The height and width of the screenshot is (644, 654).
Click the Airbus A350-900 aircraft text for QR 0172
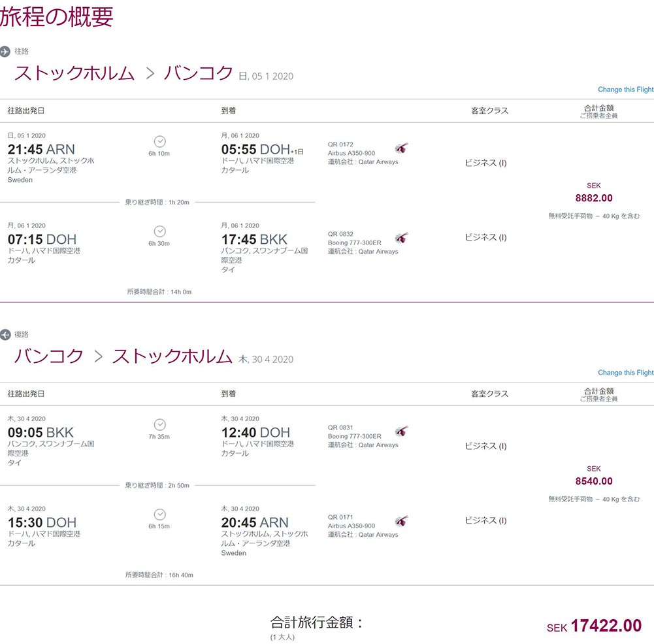click(x=352, y=153)
